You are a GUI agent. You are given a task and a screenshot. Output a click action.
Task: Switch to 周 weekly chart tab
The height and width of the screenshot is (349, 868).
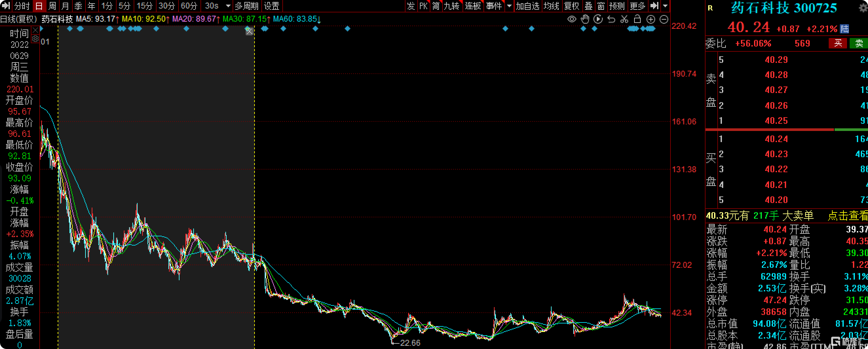point(52,6)
